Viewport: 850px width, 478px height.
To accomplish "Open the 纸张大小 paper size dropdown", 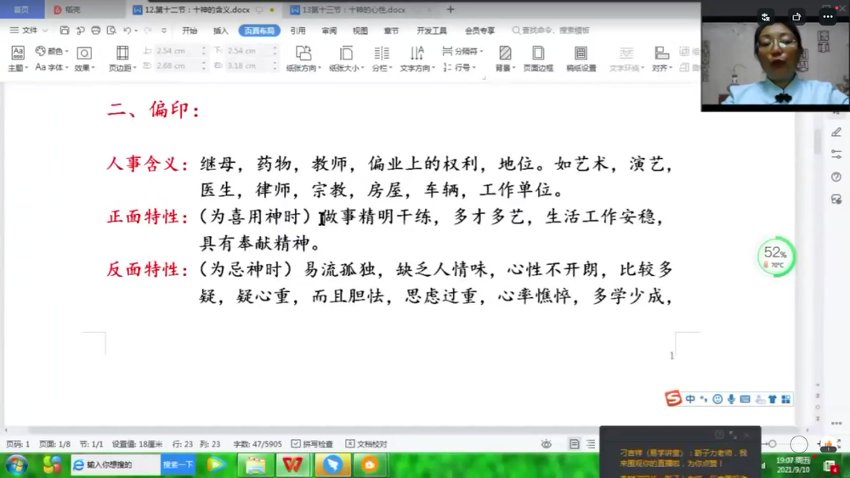I will [x=346, y=58].
